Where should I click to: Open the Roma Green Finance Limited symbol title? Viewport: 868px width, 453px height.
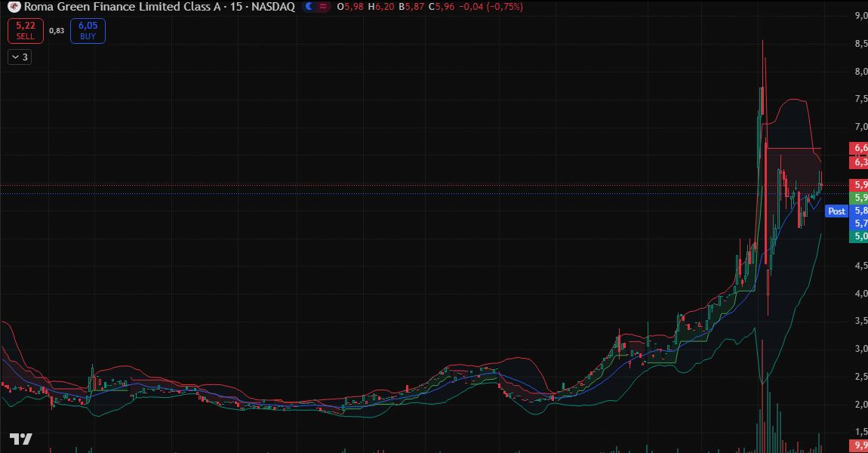coord(159,7)
